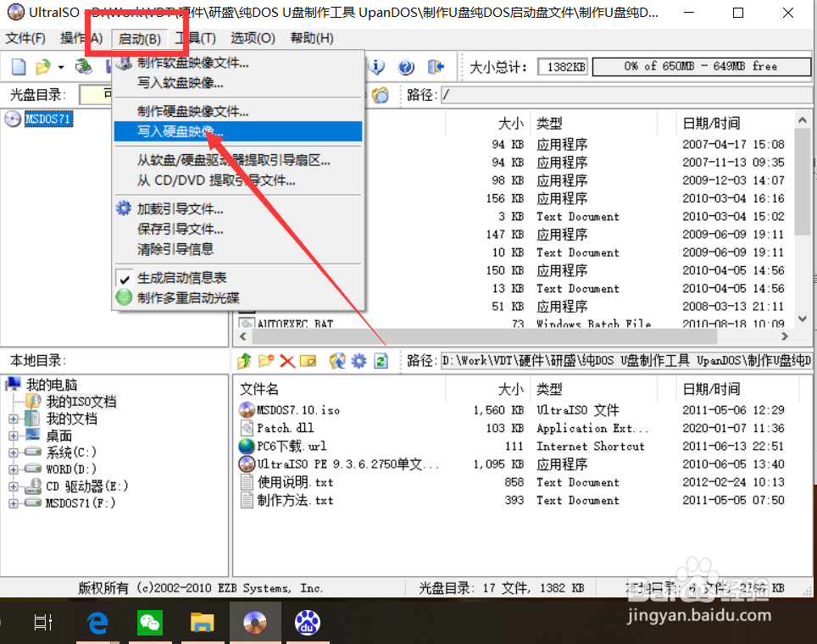Click the New folder icon in local toolbar

click(266, 361)
